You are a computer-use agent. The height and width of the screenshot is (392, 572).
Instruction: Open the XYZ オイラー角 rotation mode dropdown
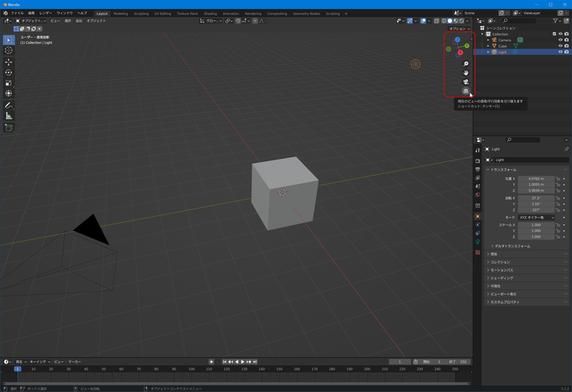536,217
